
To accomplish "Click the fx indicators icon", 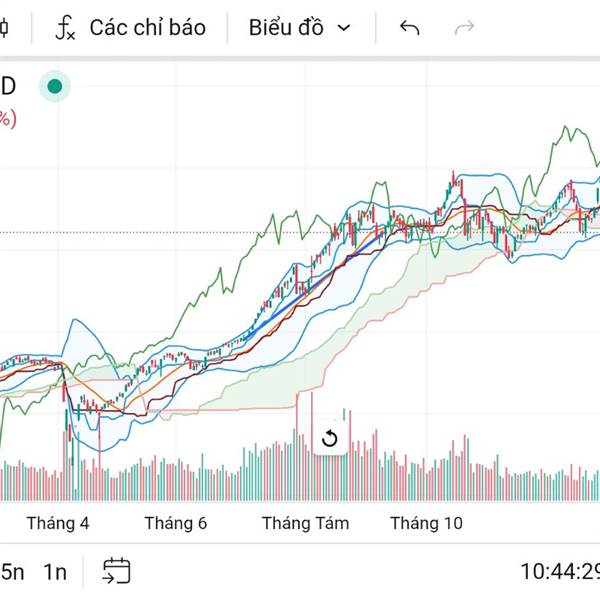I will click(65, 28).
